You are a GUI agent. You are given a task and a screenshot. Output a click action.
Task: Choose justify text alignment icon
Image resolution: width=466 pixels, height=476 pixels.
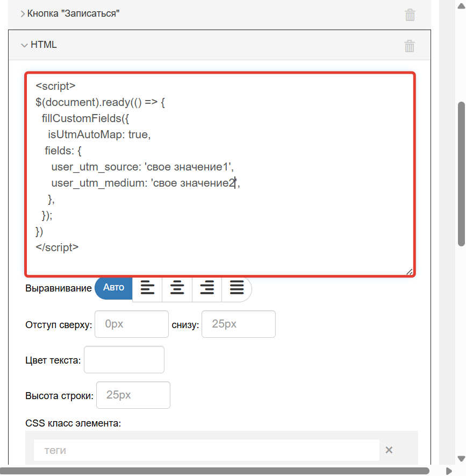pos(236,287)
